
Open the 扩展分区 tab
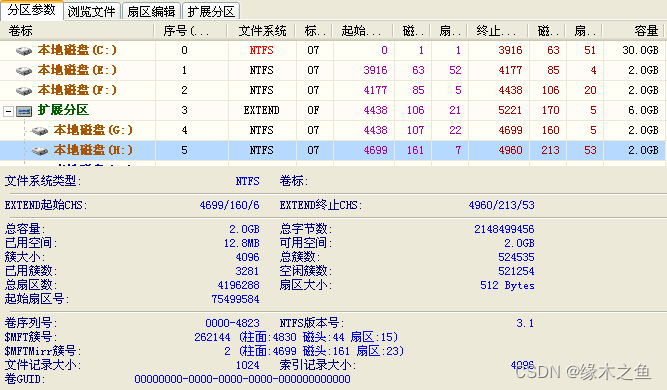(x=211, y=11)
